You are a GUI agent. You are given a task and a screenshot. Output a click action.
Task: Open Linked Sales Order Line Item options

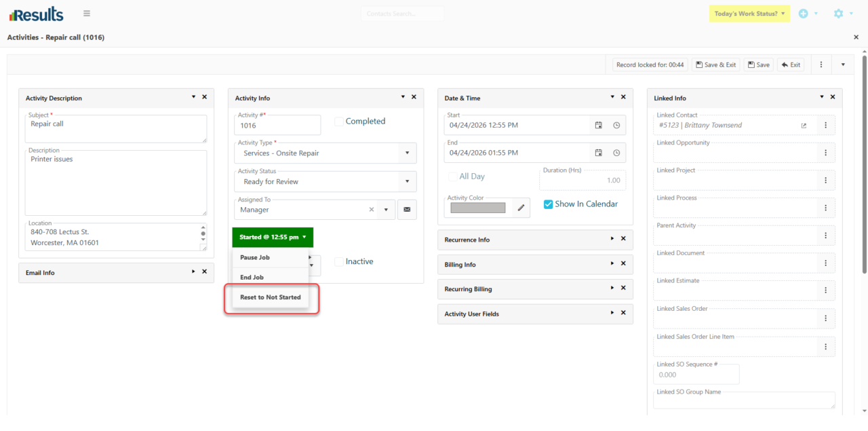[x=826, y=347]
